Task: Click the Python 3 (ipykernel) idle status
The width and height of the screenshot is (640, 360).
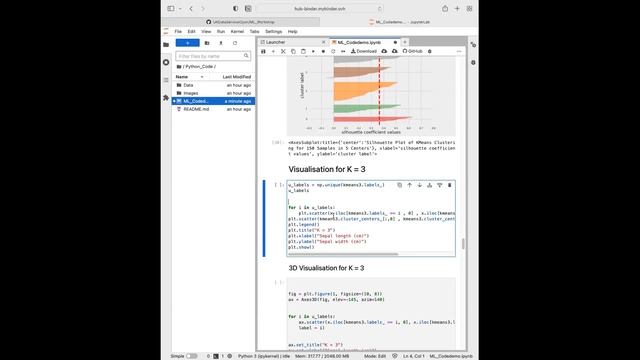Action: [264, 356]
